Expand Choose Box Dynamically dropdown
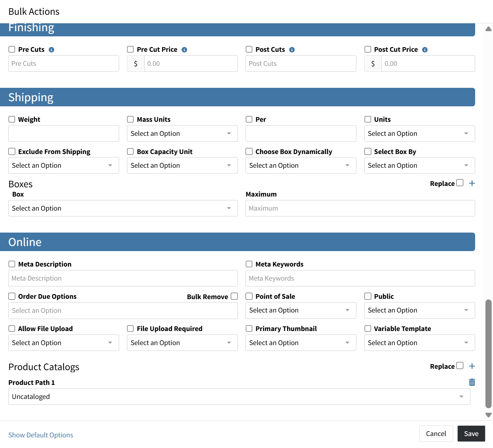 (x=301, y=165)
